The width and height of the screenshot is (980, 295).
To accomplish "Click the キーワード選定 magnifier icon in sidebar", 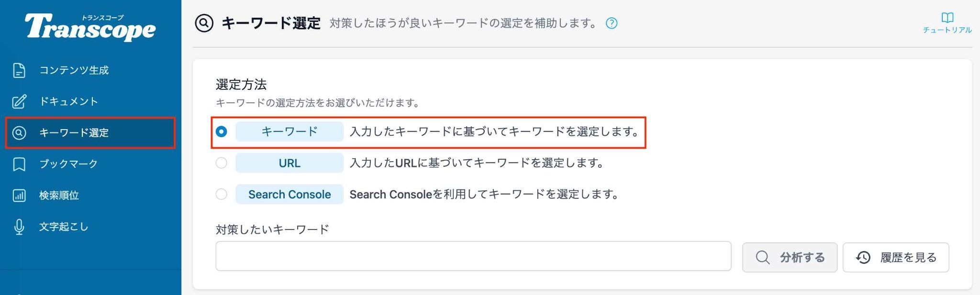I will [19, 132].
